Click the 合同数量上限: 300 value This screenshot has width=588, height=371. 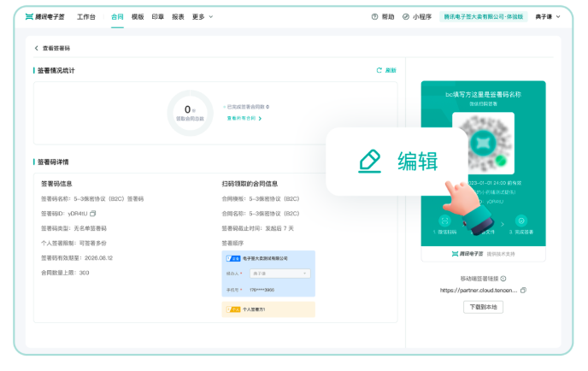(x=84, y=273)
